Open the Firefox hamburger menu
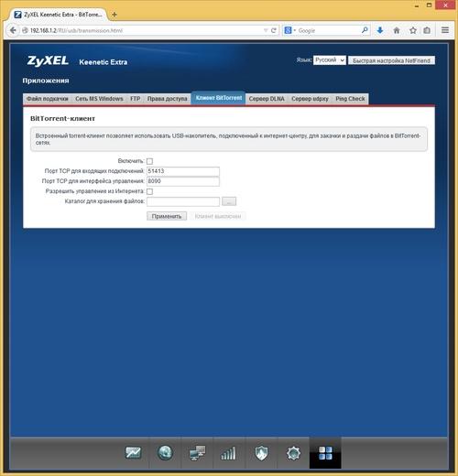This screenshot has height=476, width=458. pos(445,30)
